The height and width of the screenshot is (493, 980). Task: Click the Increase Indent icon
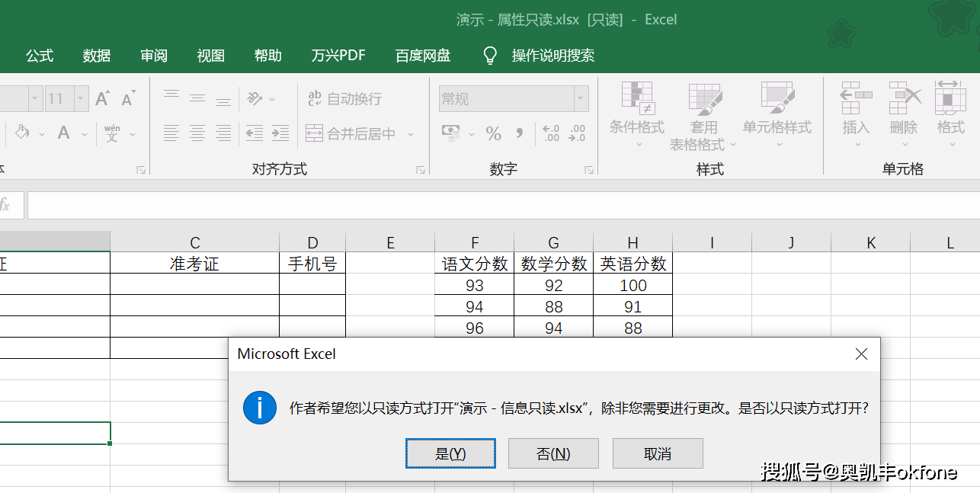[x=280, y=133]
